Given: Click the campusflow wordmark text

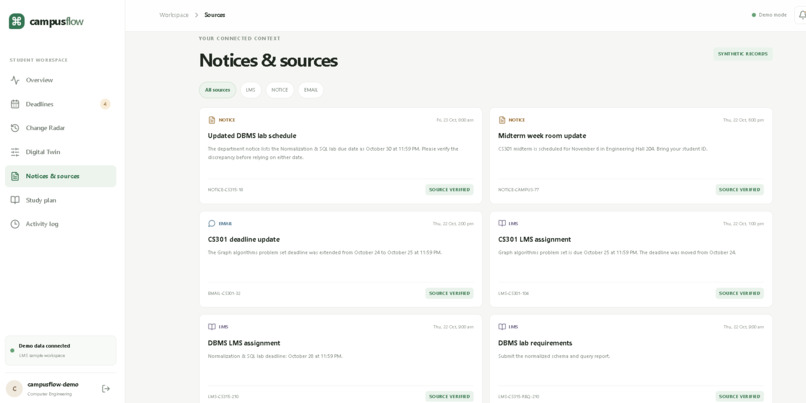Looking at the screenshot, I should click(57, 22).
